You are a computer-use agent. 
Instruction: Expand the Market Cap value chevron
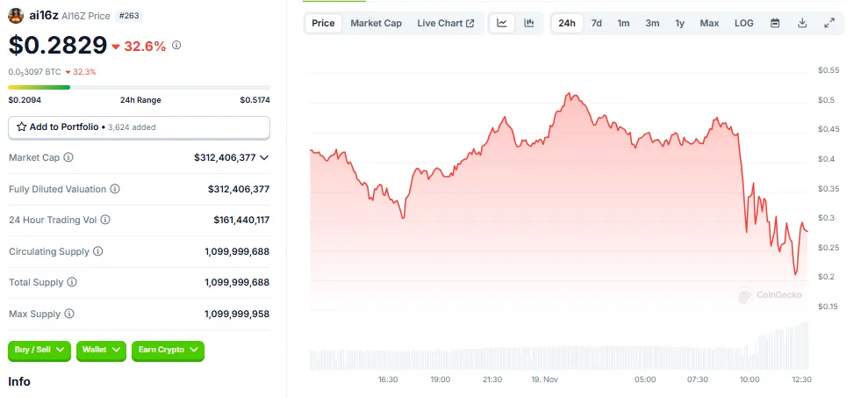pyautogui.click(x=264, y=157)
